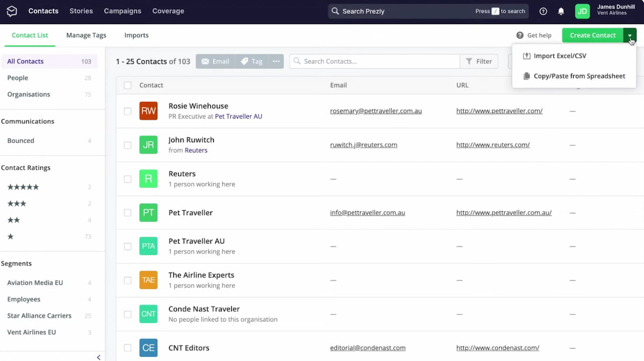Check the select-all contacts checkbox
This screenshot has width=644, height=361.
click(127, 85)
